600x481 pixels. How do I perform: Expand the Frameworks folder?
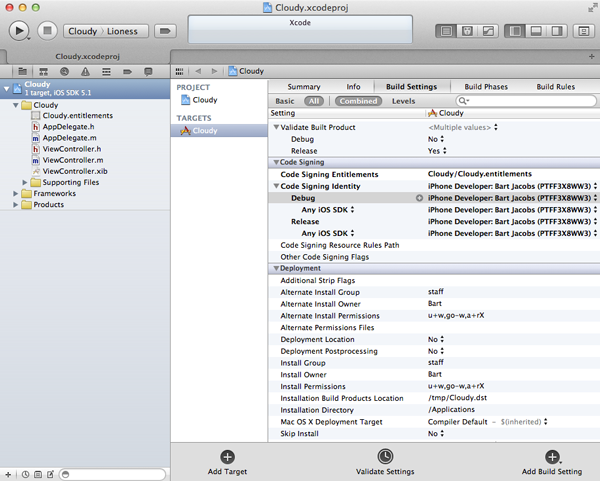(16, 193)
